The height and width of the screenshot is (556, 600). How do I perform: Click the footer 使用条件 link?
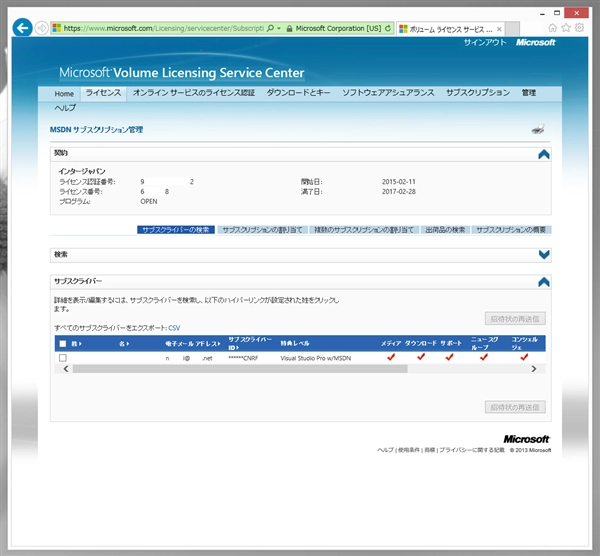409,450
